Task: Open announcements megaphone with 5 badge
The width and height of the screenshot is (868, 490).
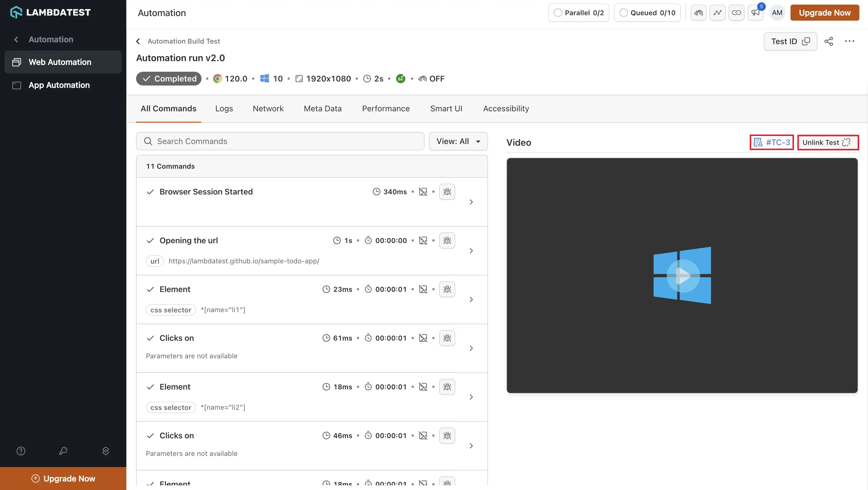Action: pyautogui.click(x=755, y=13)
